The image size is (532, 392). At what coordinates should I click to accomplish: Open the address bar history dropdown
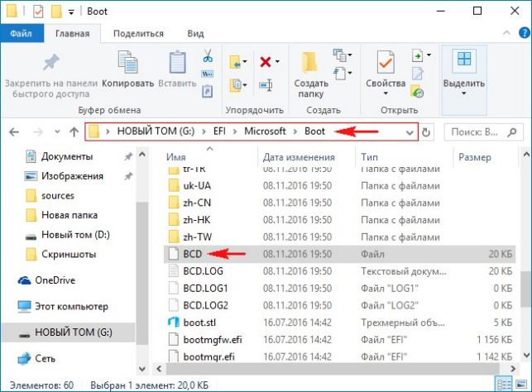tap(410, 132)
